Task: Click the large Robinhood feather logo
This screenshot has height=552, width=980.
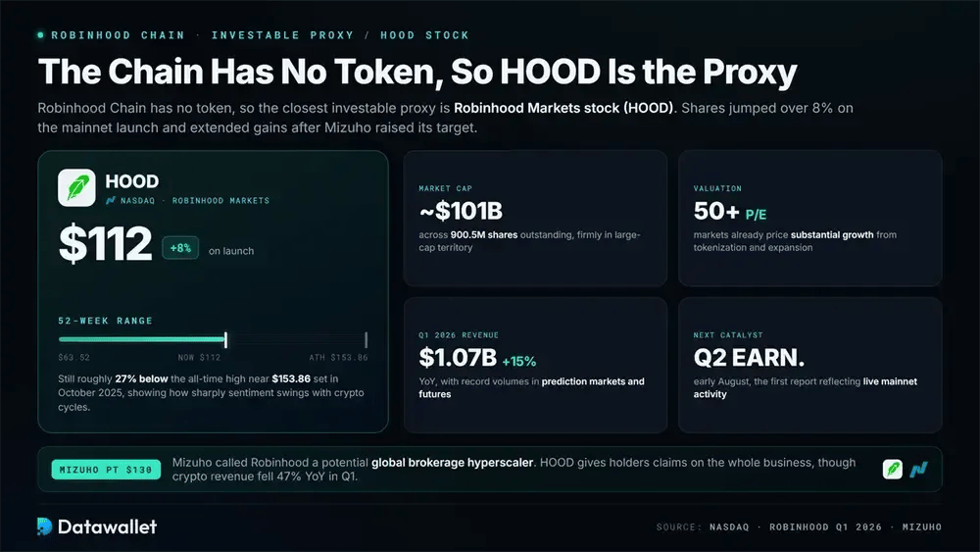Action: [76, 187]
